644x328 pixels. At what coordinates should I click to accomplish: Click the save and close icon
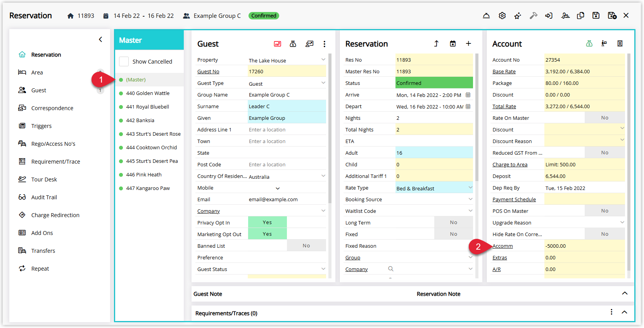coord(612,16)
